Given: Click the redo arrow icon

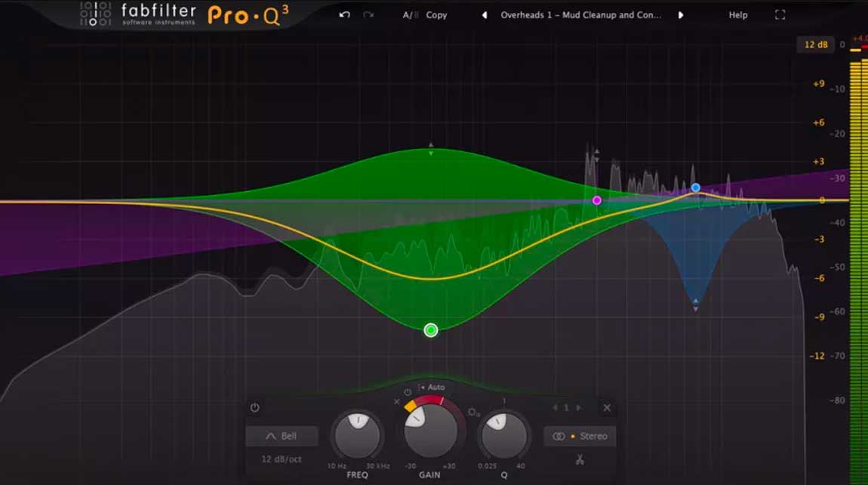Looking at the screenshot, I should coord(368,15).
